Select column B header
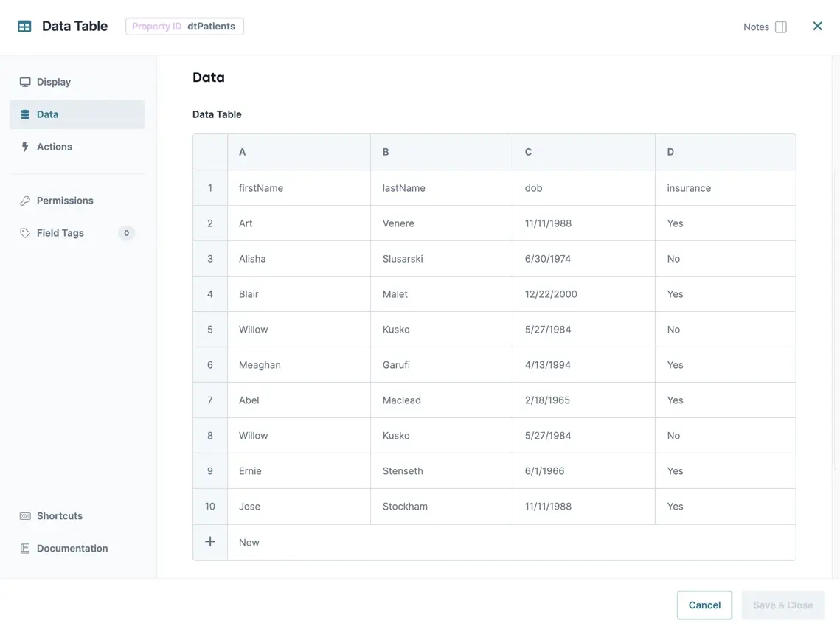The image size is (840, 629). click(441, 152)
